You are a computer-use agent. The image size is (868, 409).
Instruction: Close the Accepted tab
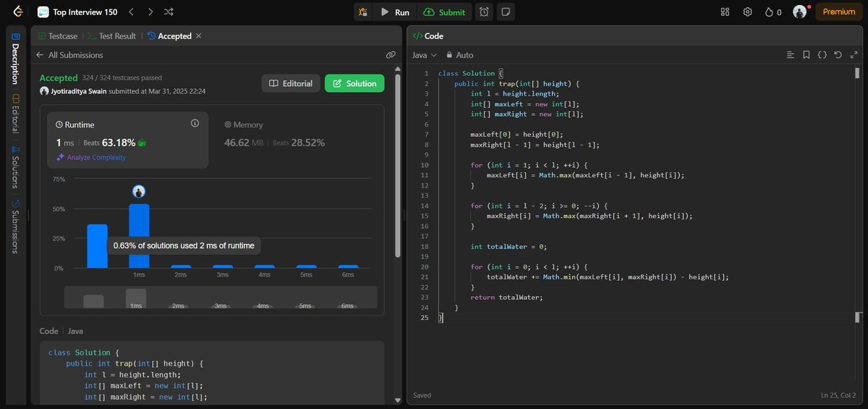click(x=199, y=35)
